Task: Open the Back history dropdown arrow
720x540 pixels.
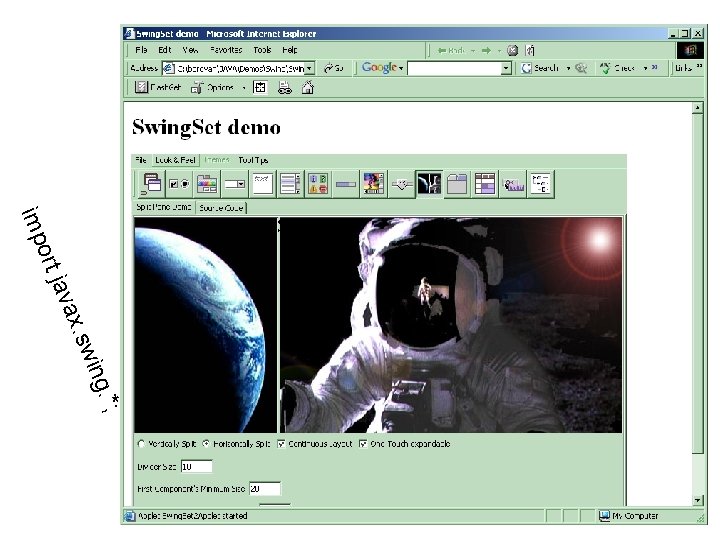Action: [473, 51]
